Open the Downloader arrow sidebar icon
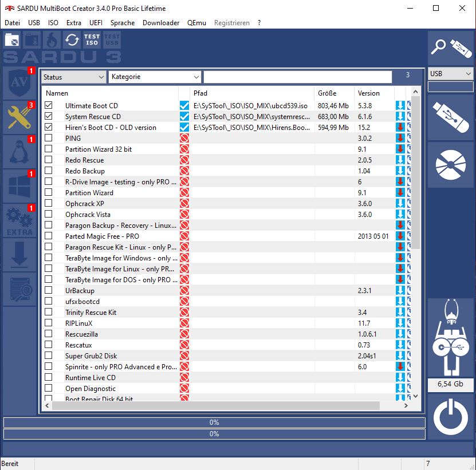Screen dimensions: 476x470 19,254
